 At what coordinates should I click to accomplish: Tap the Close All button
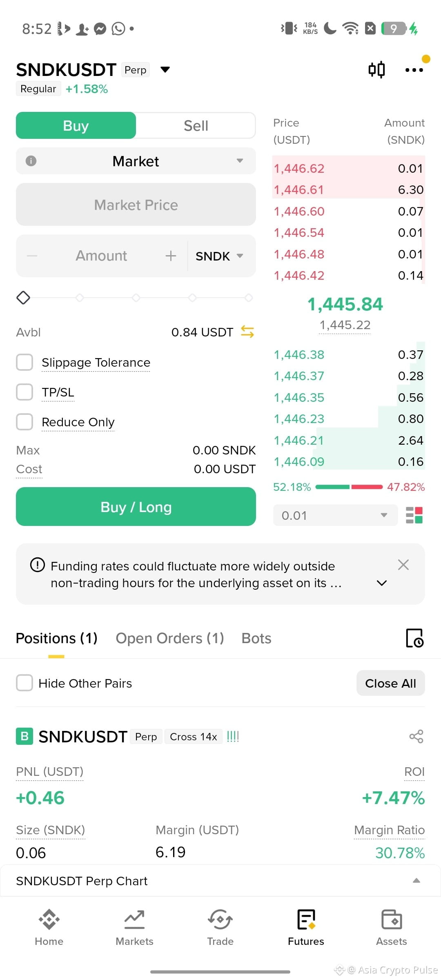click(x=391, y=683)
